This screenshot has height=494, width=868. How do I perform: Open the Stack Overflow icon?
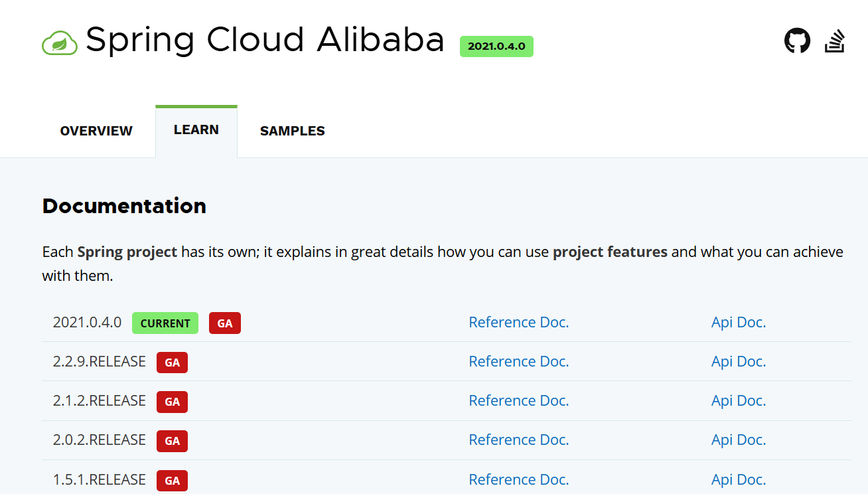click(x=834, y=41)
